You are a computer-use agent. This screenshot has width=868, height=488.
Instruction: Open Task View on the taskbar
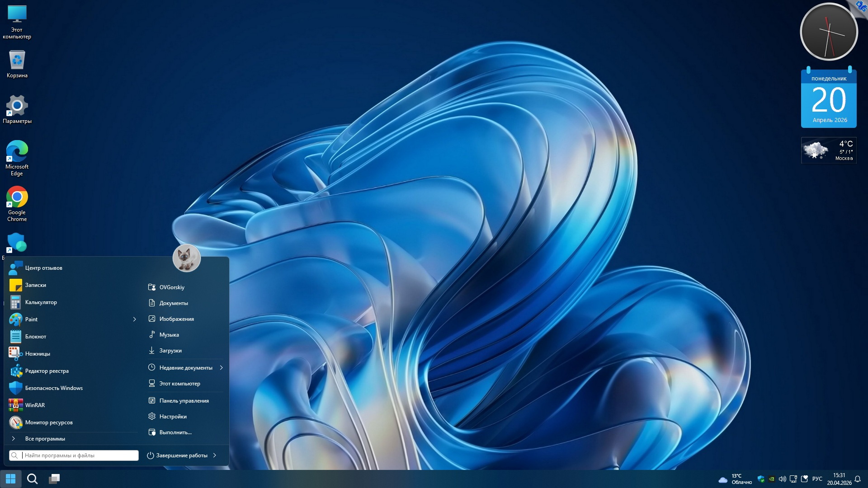[54, 479]
